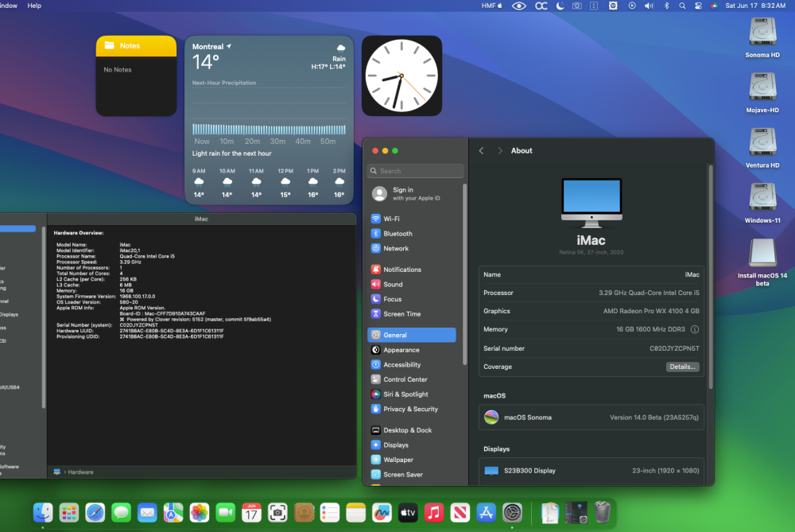Open Apple TV app in the dock
Screen dimensions: 795x532
tap(408, 513)
